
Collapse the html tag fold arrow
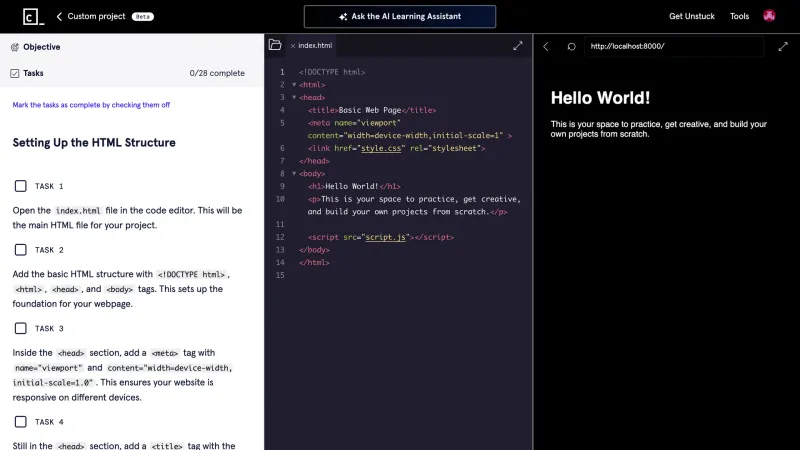(294, 85)
